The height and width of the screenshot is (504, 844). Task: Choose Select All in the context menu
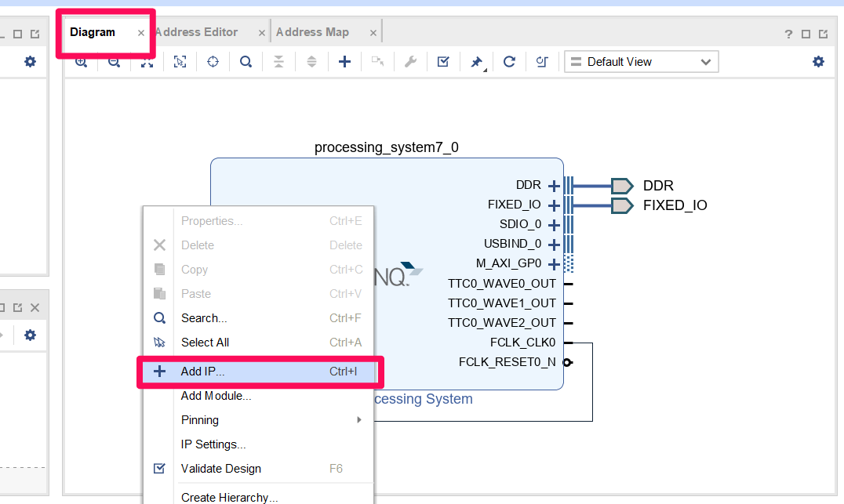(259, 342)
